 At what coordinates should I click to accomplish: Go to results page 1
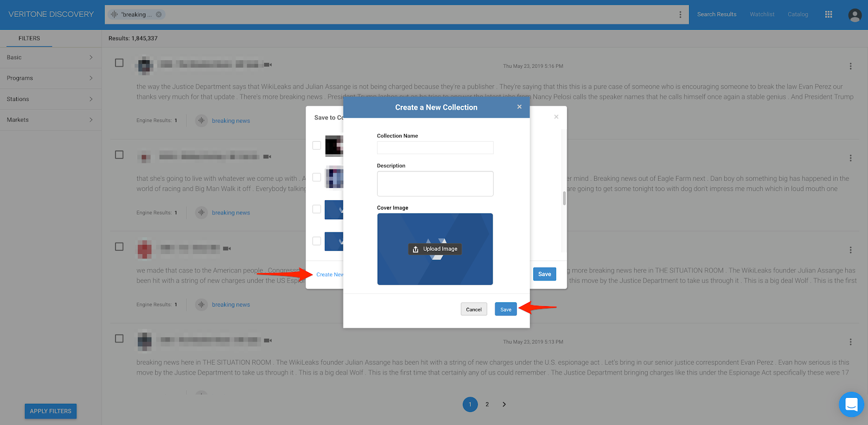(x=470, y=404)
